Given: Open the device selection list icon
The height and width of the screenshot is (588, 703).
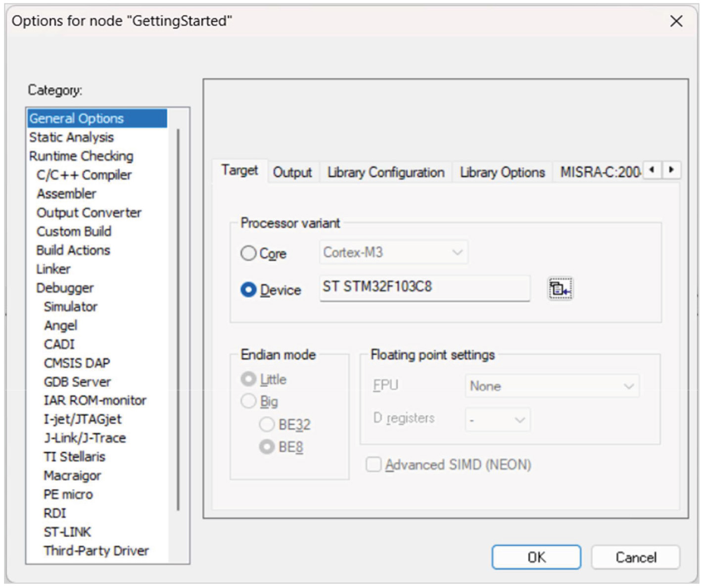Looking at the screenshot, I should tap(560, 289).
